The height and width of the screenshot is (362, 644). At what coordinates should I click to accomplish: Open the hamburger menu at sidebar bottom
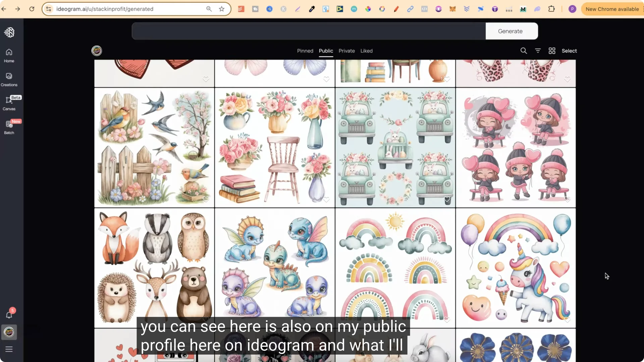[9, 349]
